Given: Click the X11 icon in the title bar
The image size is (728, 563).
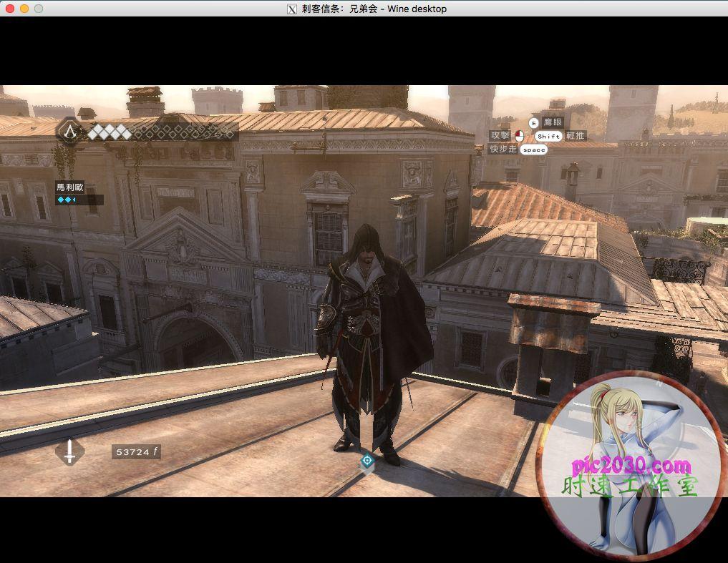Looking at the screenshot, I should 291,9.
